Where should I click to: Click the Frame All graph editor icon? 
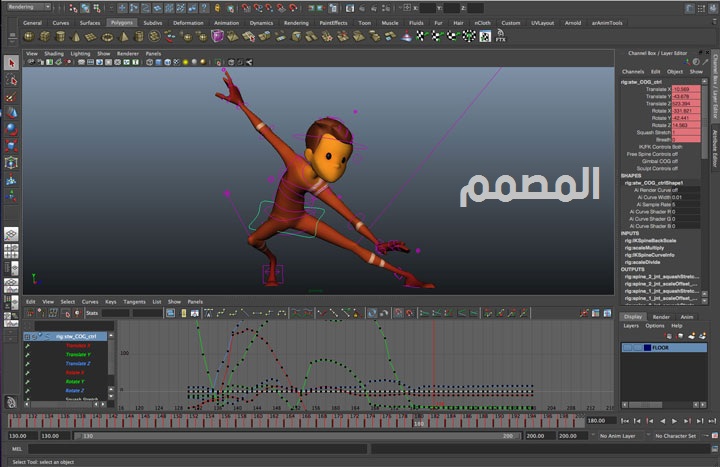(171, 313)
